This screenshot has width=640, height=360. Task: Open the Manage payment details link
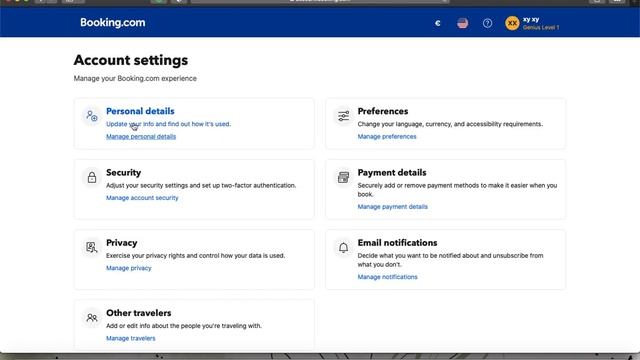click(x=393, y=207)
